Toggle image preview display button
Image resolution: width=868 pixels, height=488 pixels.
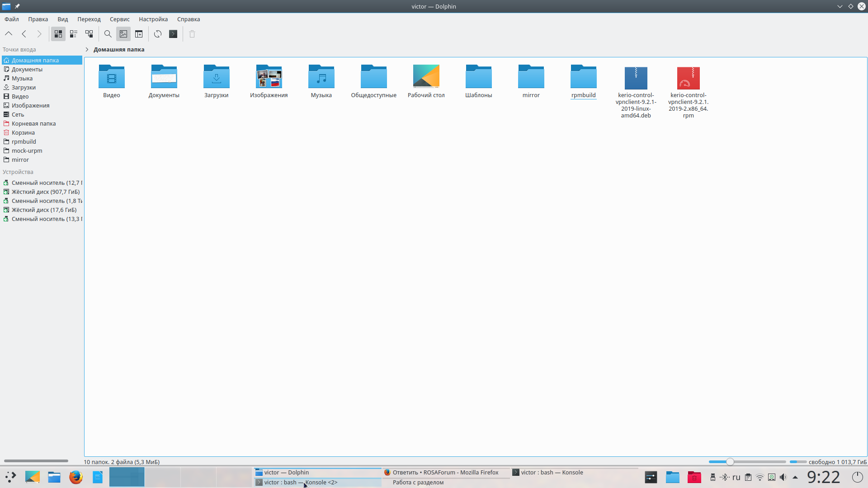coord(123,34)
